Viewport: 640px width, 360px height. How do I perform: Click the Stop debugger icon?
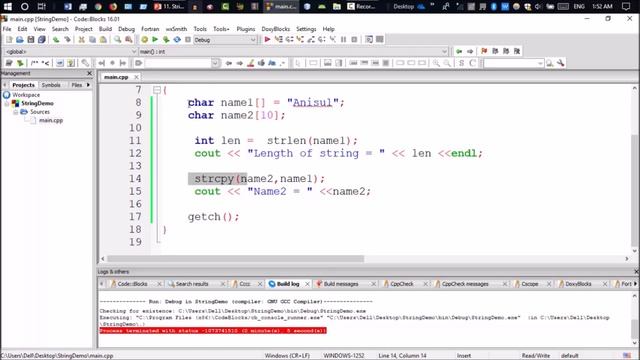point(354,40)
